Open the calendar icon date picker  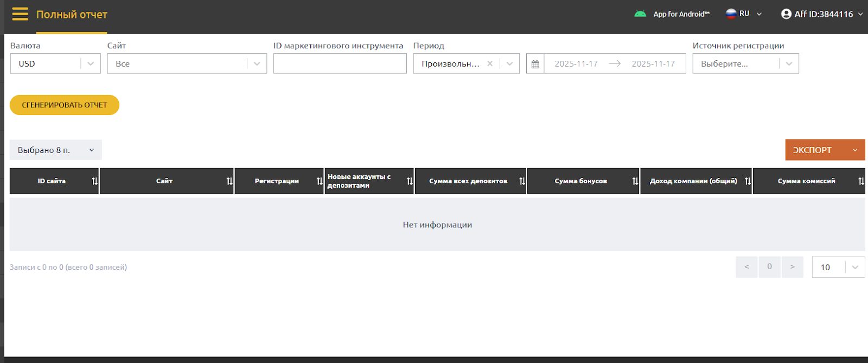[535, 64]
